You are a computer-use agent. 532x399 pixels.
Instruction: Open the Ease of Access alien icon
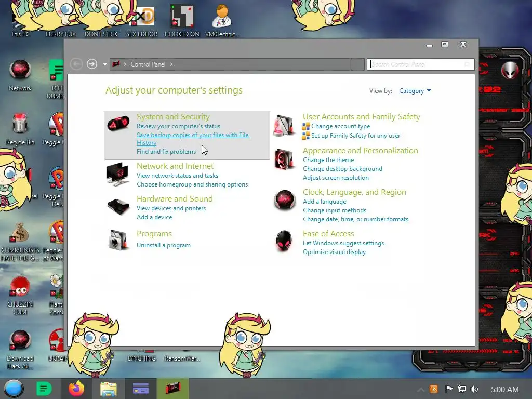pyautogui.click(x=284, y=241)
